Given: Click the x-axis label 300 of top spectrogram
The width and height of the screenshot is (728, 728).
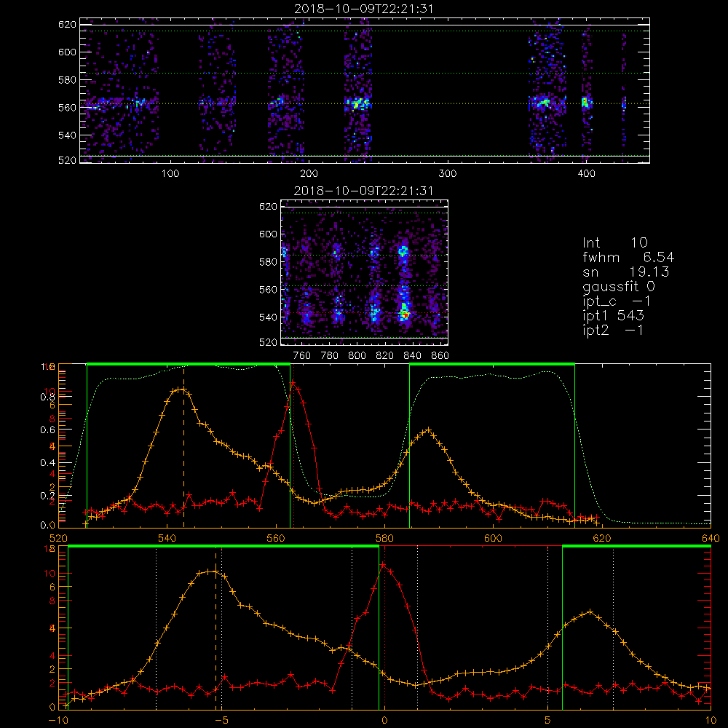Looking at the screenshot, I should 448,174.
